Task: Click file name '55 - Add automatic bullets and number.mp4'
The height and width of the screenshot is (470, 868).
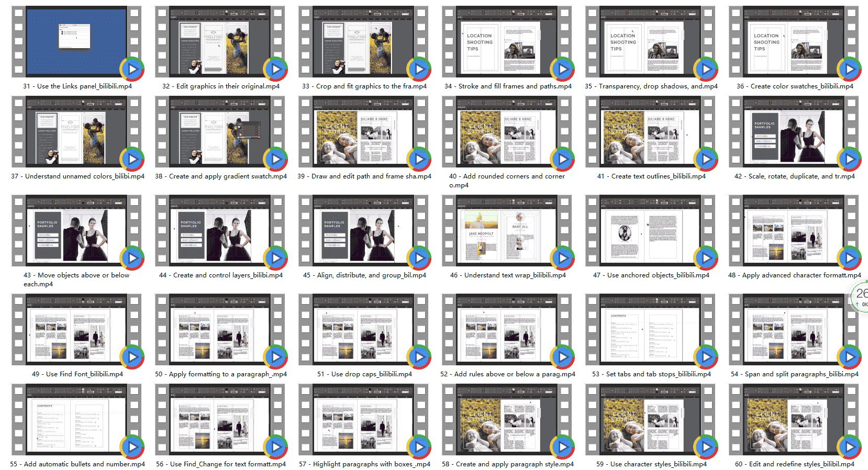Action: (77, 464)
